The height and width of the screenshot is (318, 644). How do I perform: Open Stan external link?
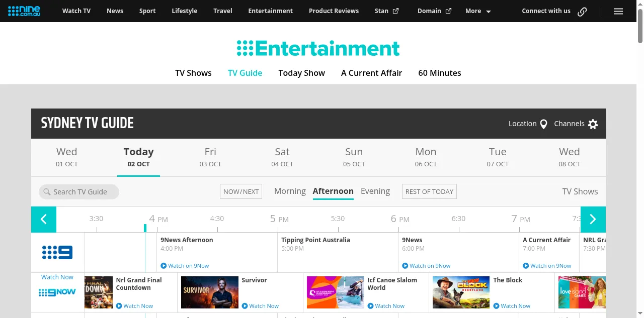[x=386, y=11]
